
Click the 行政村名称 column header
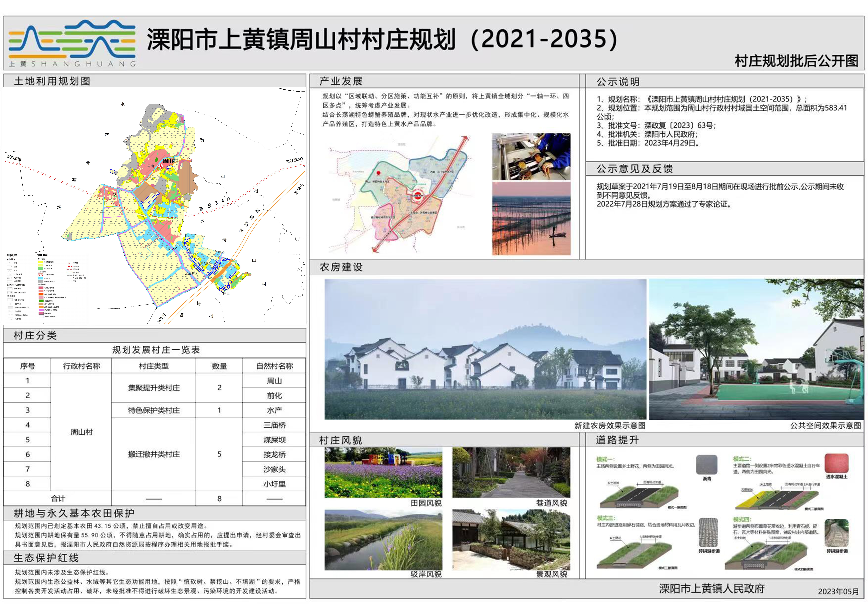point(81,366)
